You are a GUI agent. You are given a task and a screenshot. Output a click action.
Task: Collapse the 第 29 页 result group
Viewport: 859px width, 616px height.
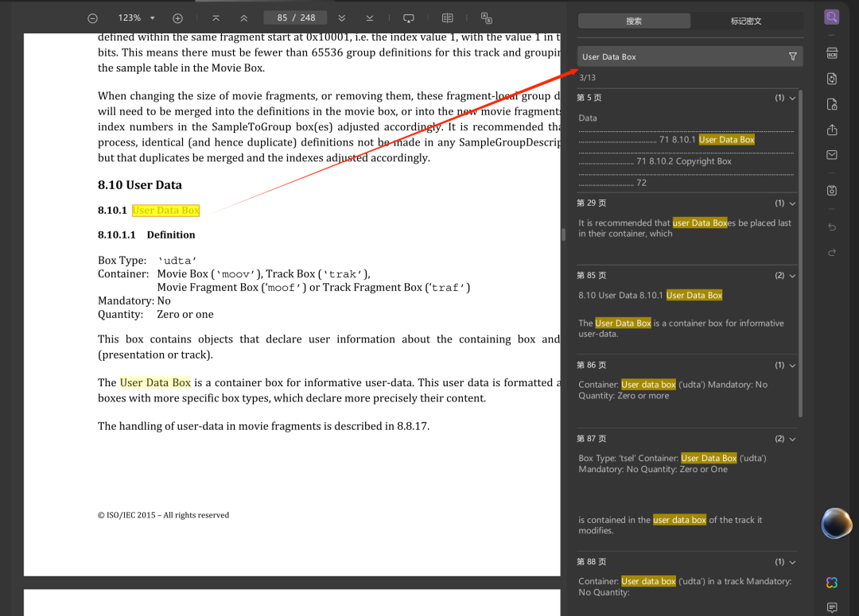792,203
